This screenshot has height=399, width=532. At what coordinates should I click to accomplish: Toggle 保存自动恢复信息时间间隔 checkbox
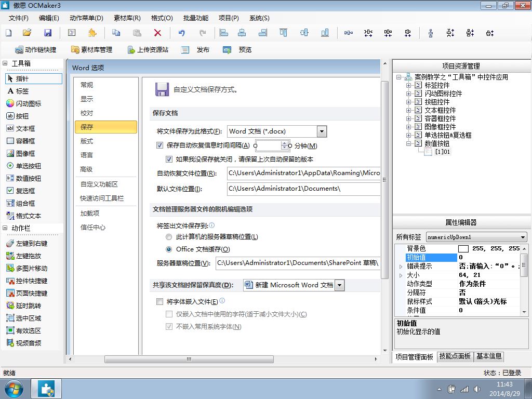[160, 145]
